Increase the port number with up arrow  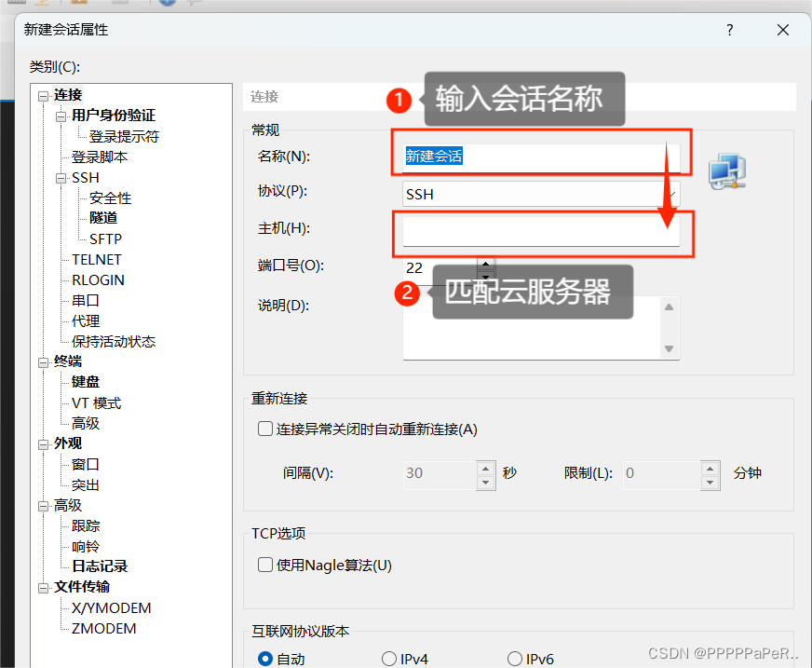point(486,262)
